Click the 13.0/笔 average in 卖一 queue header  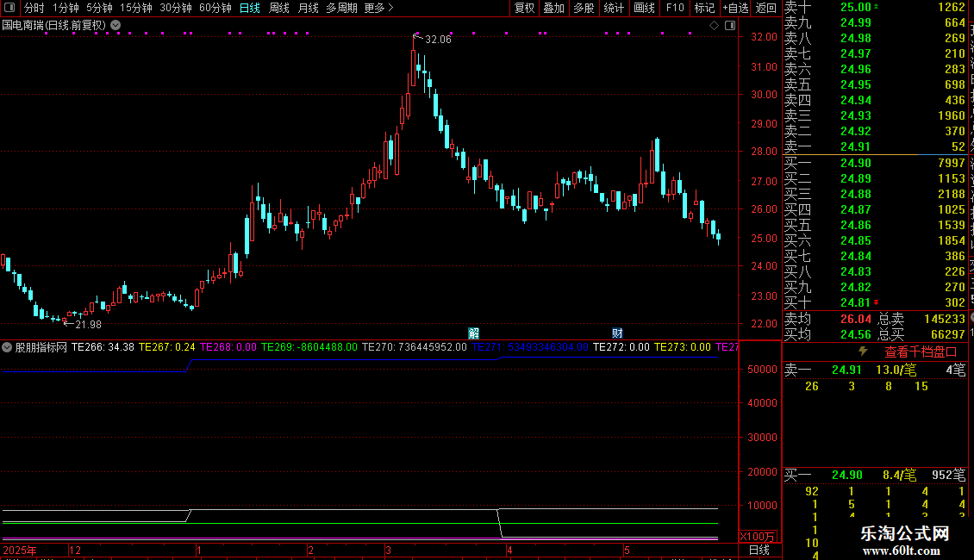(896, 370)
